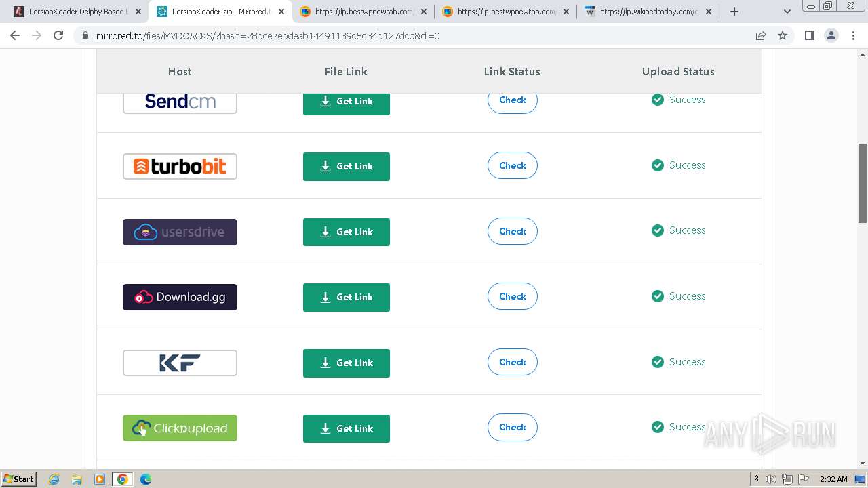Open a new browser tab
This screenshot has height=488, width=868.
coord(734,12)
